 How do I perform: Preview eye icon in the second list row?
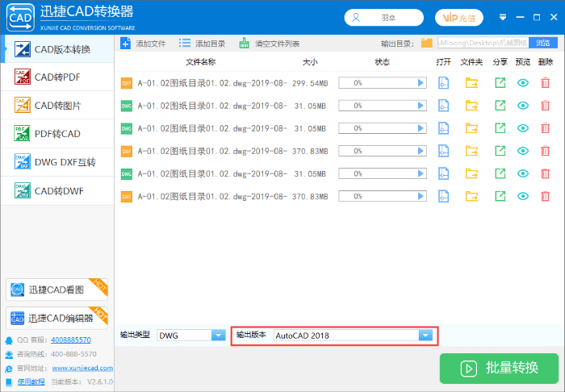pyautogui.click(x=523, y=106)
